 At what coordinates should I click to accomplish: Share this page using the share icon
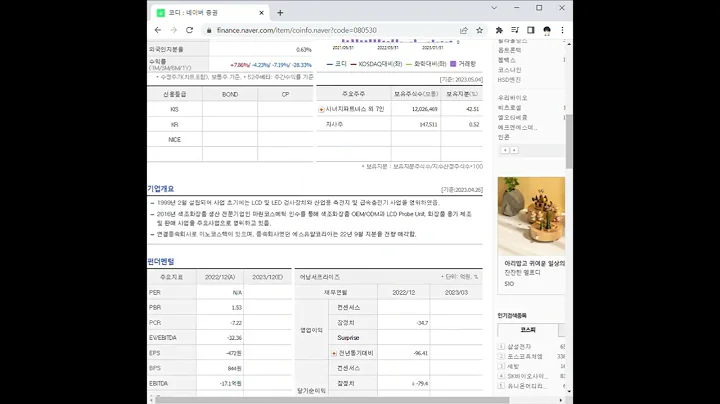coord(464,30)
